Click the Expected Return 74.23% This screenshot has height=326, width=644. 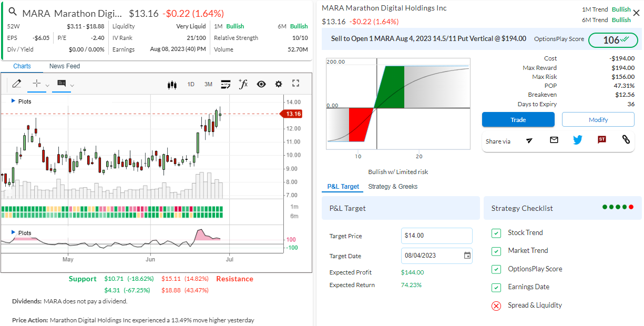click(x=411, y=285)
